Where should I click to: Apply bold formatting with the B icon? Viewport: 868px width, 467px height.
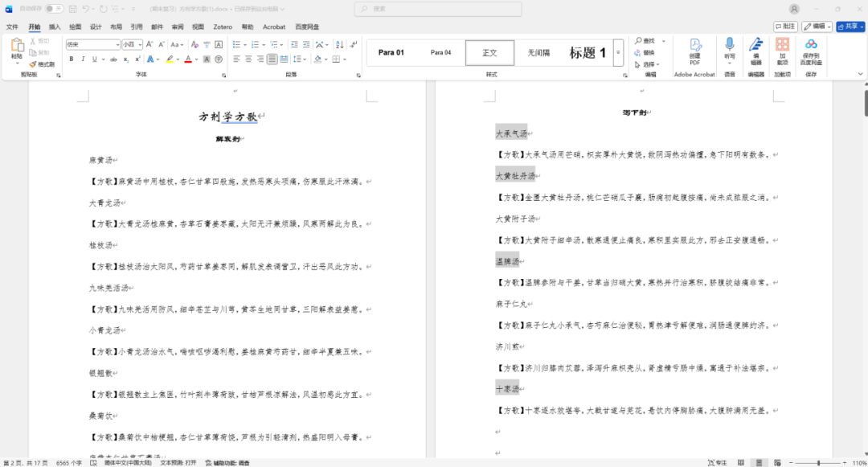[x=72, y=59]
